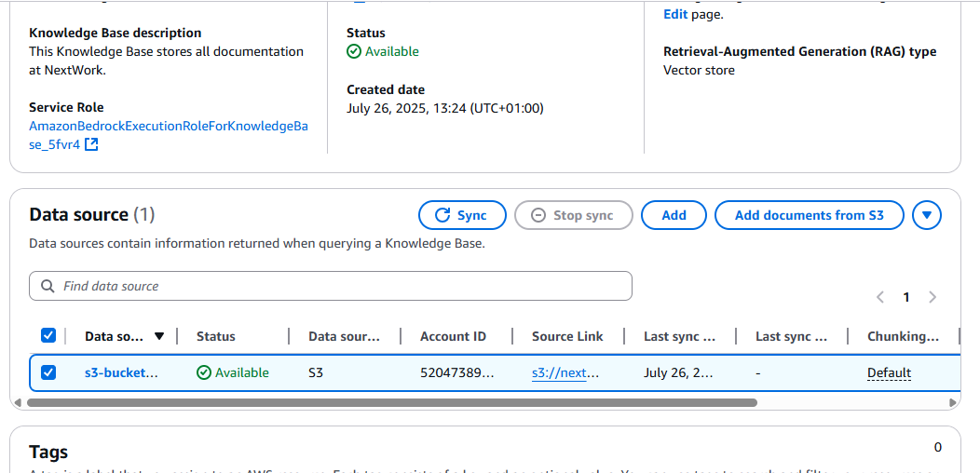Click the July 26 last sync cell
Image resolution: width=980 pixels, height=473 pixels.
point(678,373)
